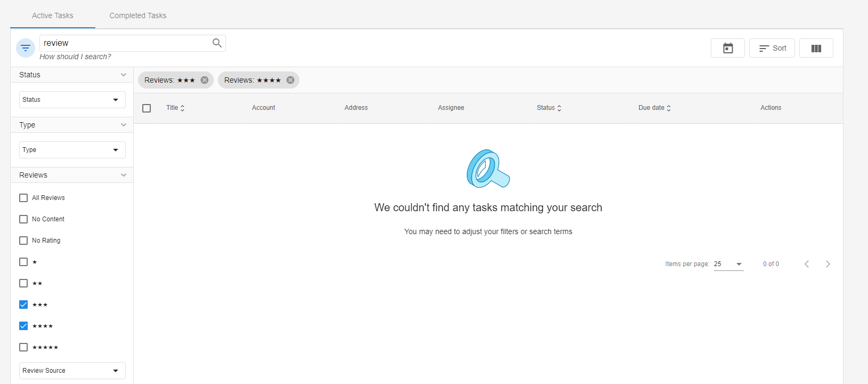Tick the select-all checkbox in table header

click(x=147, y=108)
